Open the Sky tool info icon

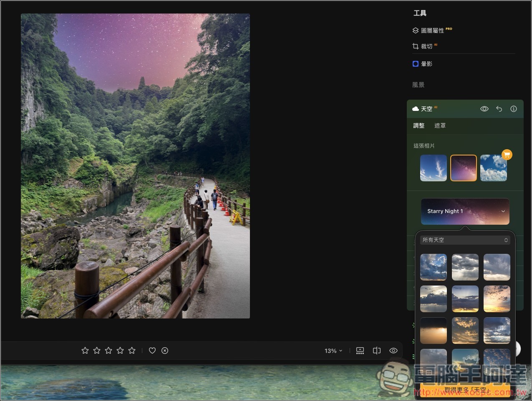coord(514,109)
